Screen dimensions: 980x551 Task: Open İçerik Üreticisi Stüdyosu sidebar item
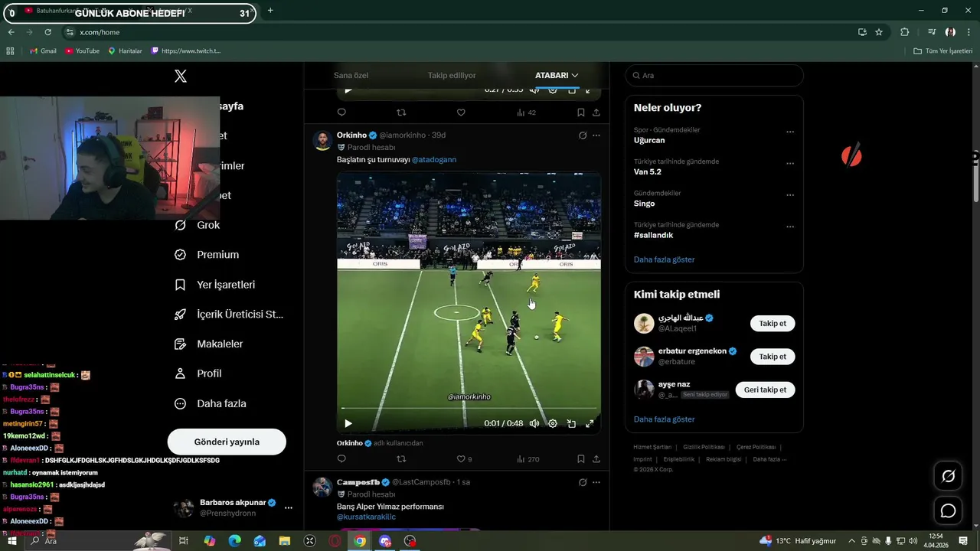pos(229,315)
